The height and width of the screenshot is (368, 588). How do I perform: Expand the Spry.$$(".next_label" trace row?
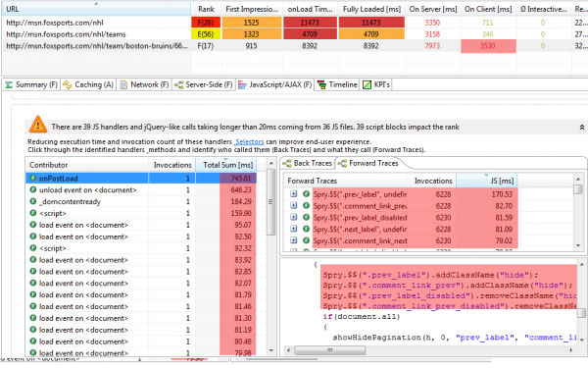[294, 229]
